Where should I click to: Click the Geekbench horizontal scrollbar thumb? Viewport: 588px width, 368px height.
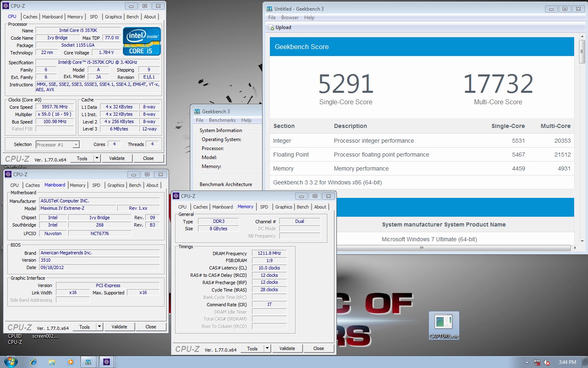click(x=421, y=248)
